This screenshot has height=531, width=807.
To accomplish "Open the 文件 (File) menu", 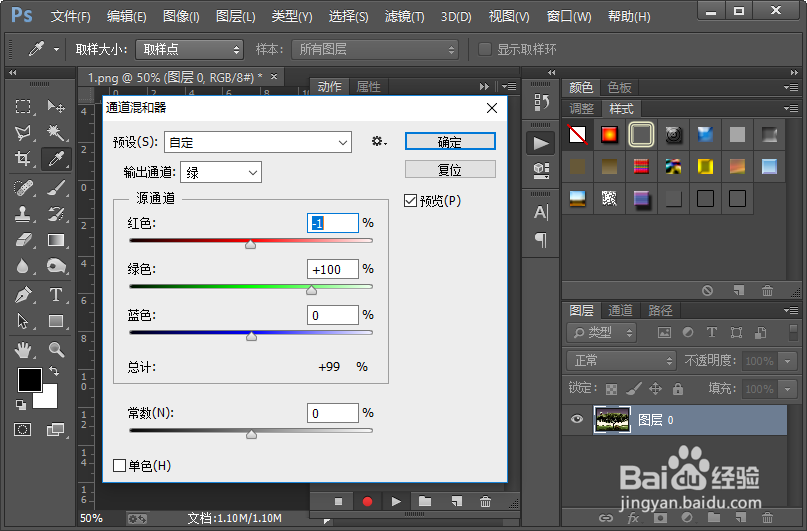I will [x=71, y=16].
